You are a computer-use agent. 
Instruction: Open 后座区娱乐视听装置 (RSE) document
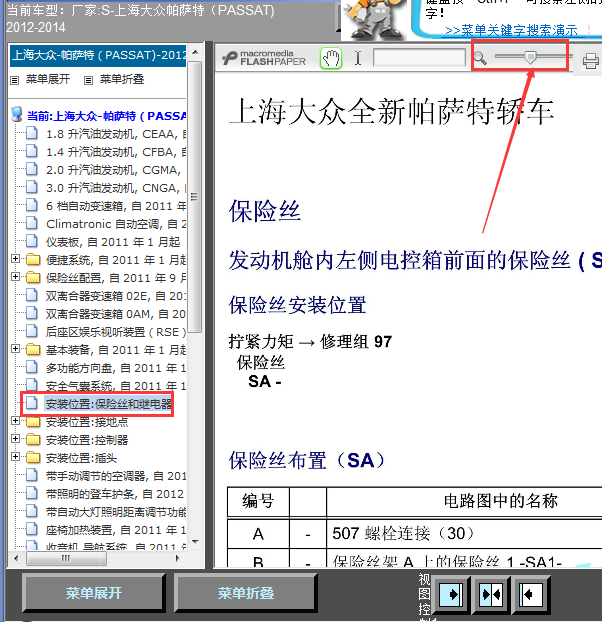pyautogui.click(x=116, y=332)
